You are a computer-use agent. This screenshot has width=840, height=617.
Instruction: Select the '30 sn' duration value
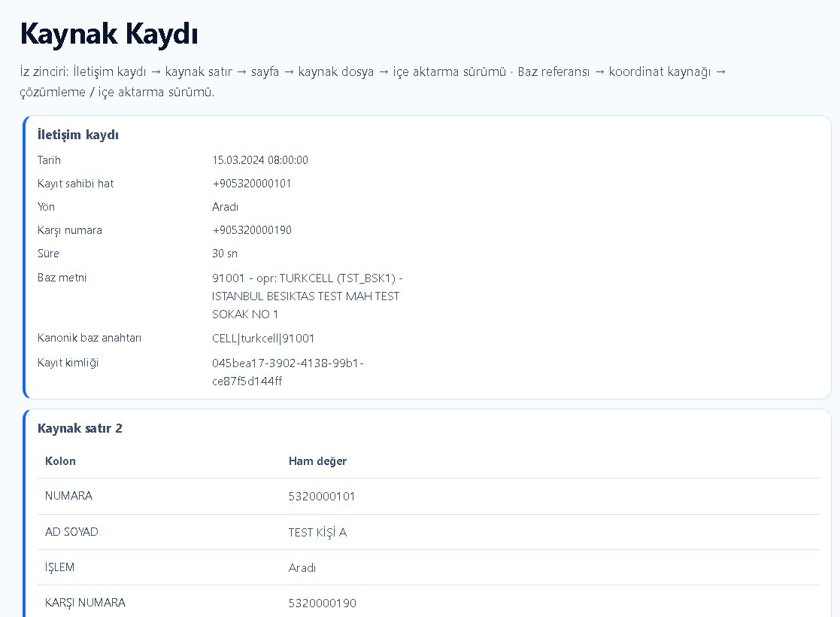(224, 254)
